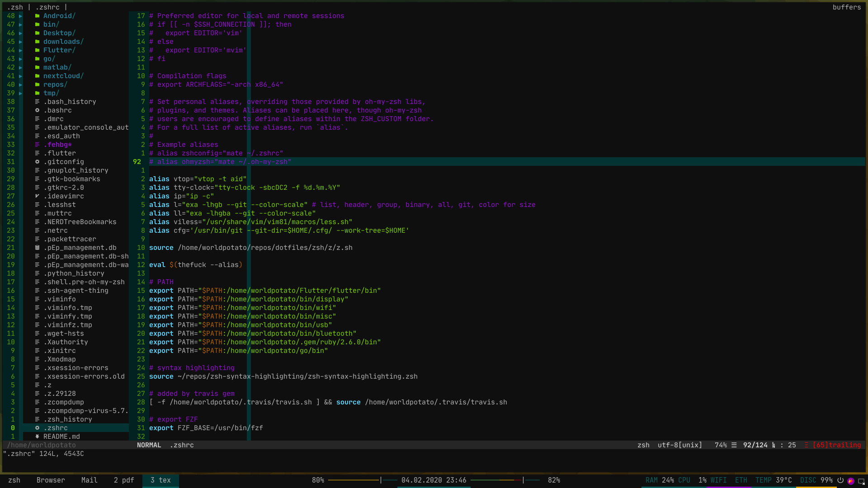The width and height of the screenshot is (868, 488).
Task: Expand the repos/ folder arrow
Action: [x=21, y=84]
